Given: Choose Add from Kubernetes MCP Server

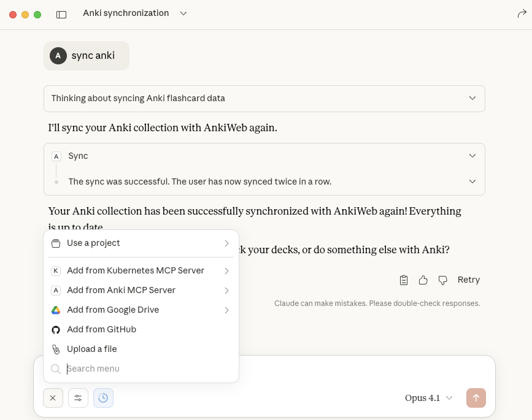Looking at the screenshot, I should (x=136, y=270).
